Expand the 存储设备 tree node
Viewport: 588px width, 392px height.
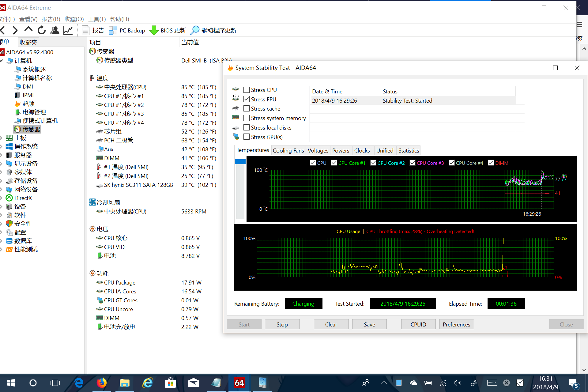coord(1,181)
